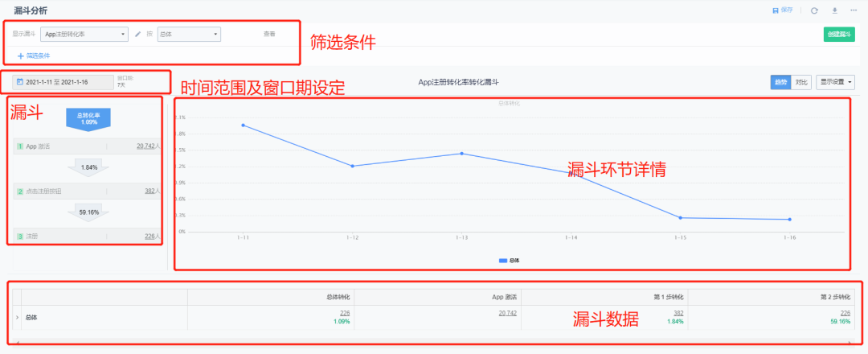The width and height of the screenshot is (868, 354).
Task: Click the plus icon for 筛选条件
Action: [20, 56]
